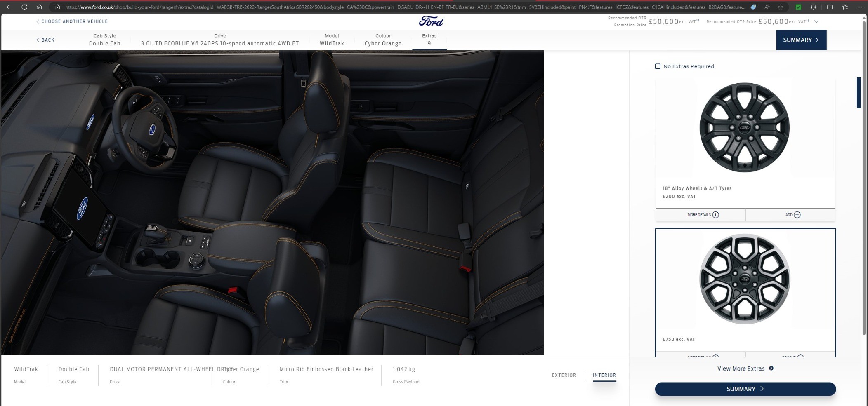Select the 18" black alloy wheel thumbnail
The width and height of the screenshot is (868, 406).
(x=745, y=127)
